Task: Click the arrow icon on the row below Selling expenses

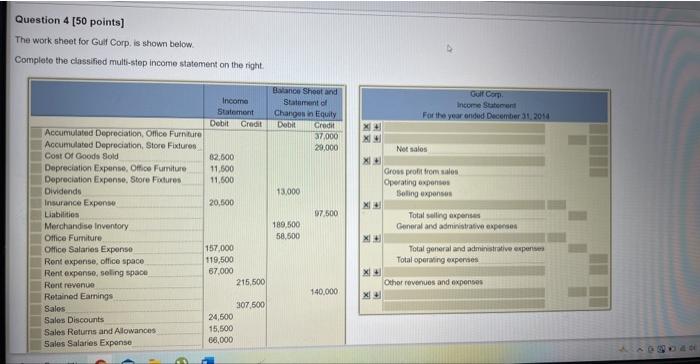Action: click(x=377, y=205)
